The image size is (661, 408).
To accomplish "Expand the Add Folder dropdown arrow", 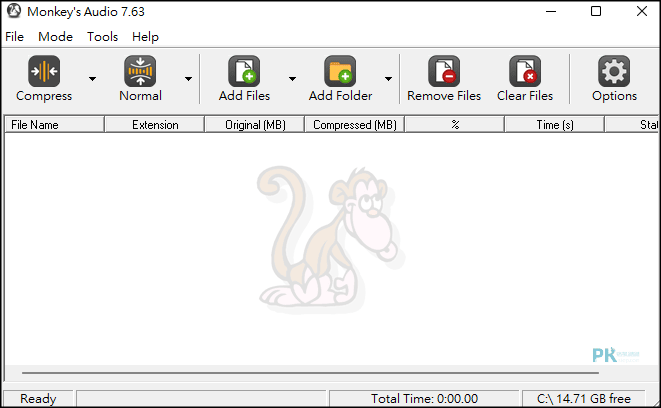I will click(388, 79).
